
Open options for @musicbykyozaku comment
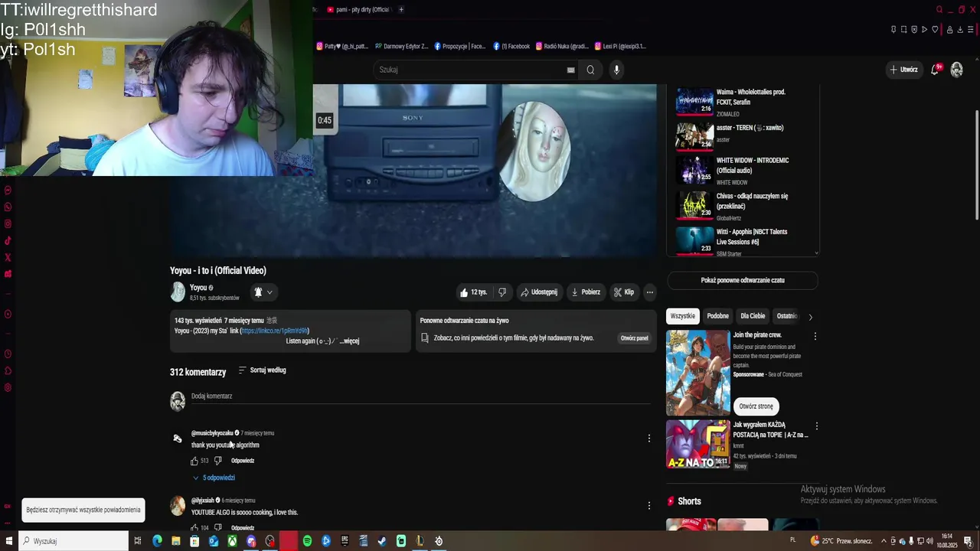click(x=649, y=439)
